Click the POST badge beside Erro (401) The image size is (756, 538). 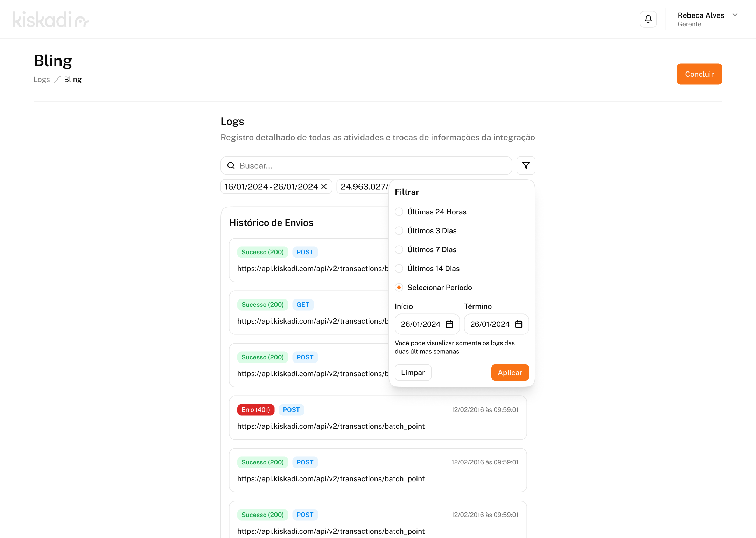(291, 410)
